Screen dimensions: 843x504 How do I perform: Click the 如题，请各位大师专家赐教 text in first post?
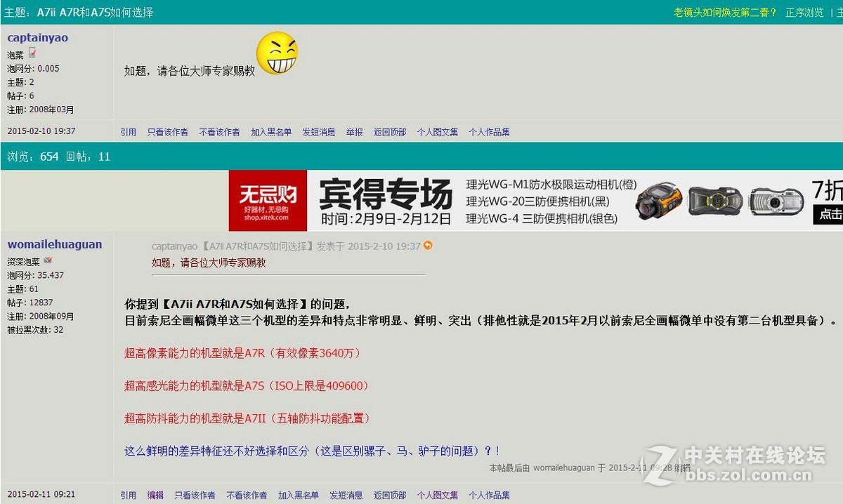coord(190,71)
